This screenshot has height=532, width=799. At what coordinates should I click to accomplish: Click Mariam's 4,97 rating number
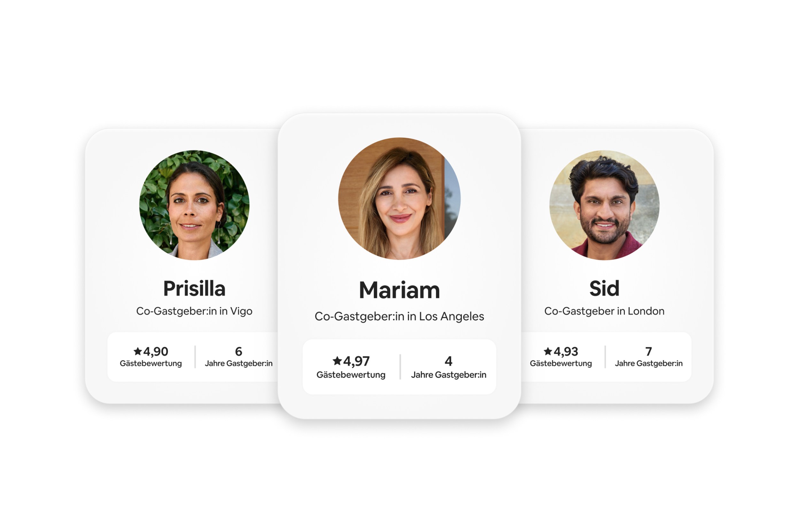356,361
